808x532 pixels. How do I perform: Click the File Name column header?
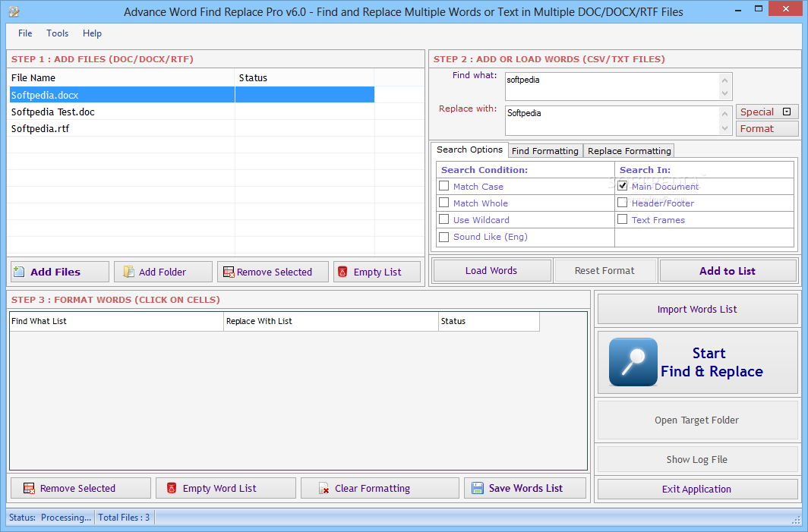pyautogui.click(x=122, y=77)
